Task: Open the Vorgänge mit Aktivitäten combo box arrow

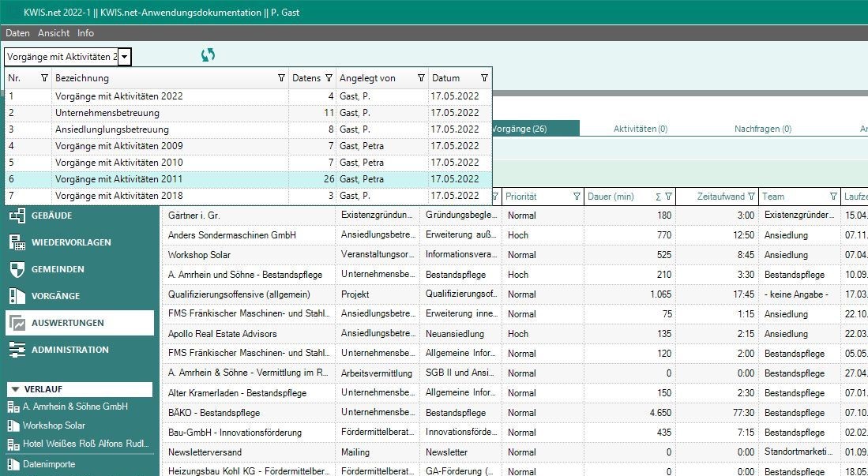Action: tap(125, 57)
